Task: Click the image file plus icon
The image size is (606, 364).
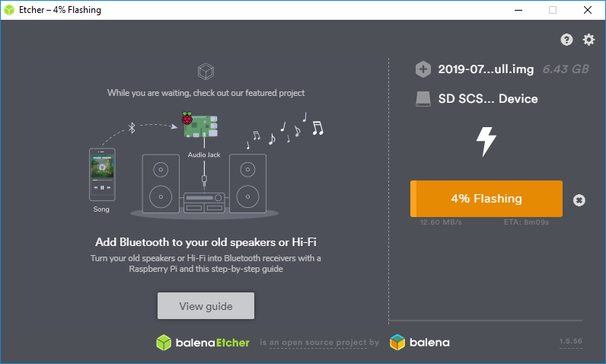Action: click(x=423, y=69)
